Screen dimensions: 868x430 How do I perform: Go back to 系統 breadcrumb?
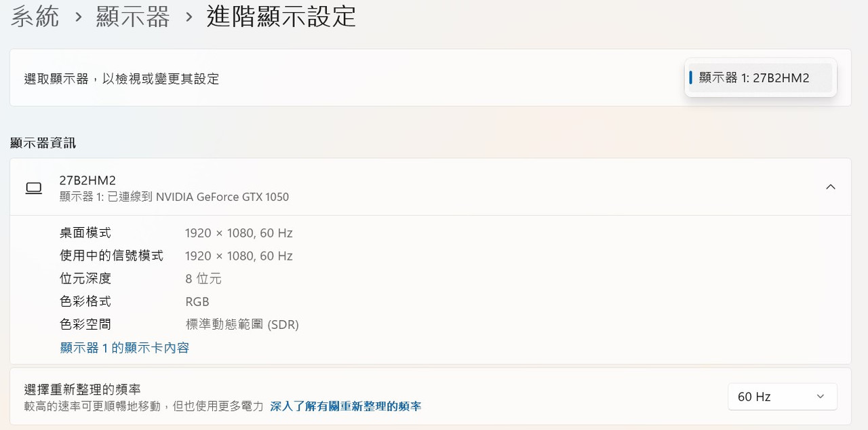tap(35, 17)
